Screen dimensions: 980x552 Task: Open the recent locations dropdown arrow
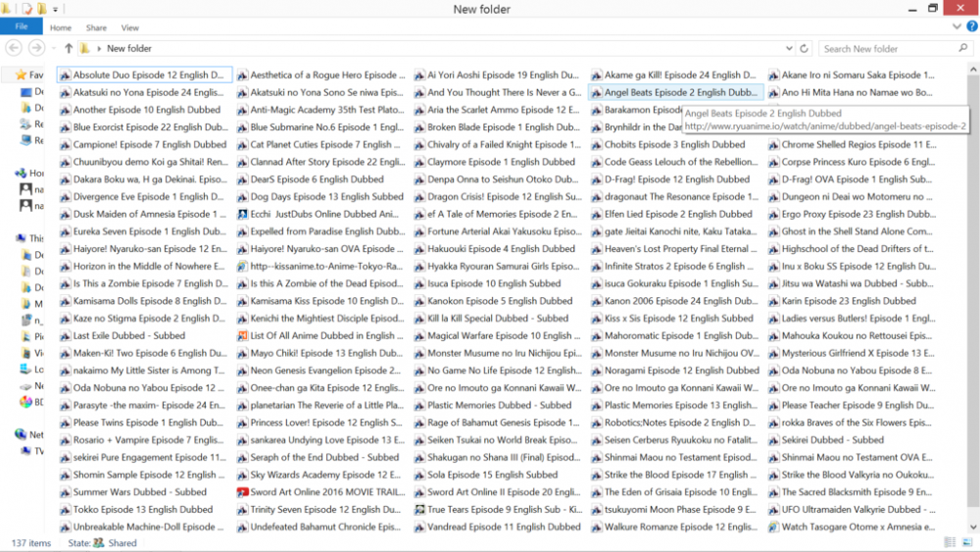[54, 48]
